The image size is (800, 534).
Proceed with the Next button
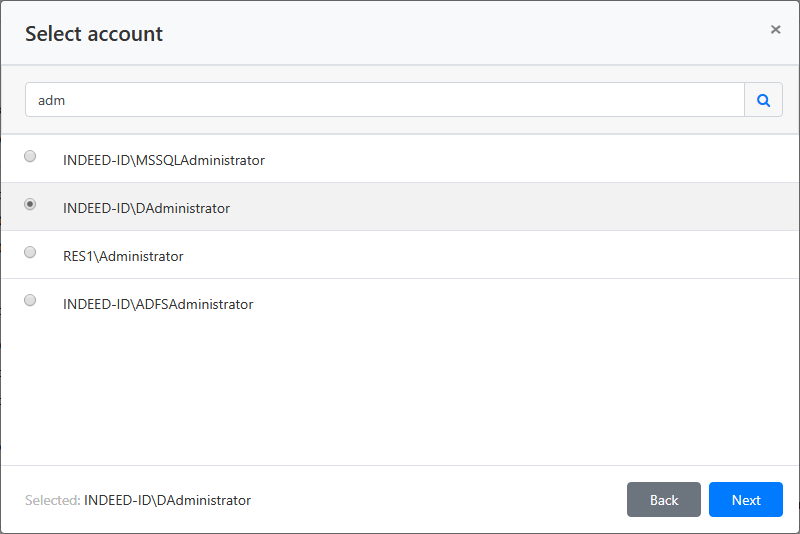[745, 500]
